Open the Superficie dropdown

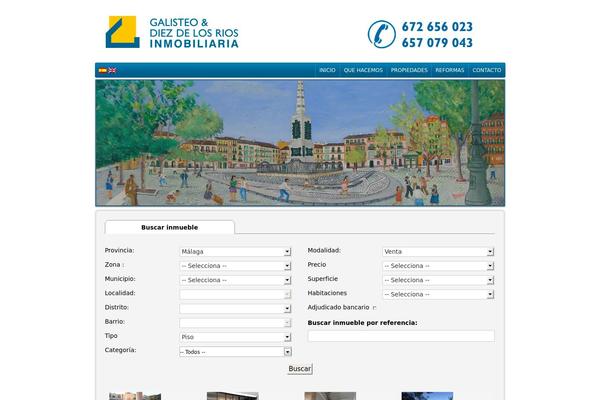point(438,280)
